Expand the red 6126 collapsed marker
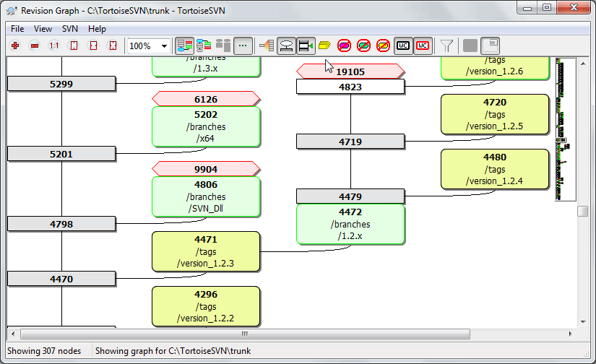Screen dimensions: 596x364 point(206,99)
